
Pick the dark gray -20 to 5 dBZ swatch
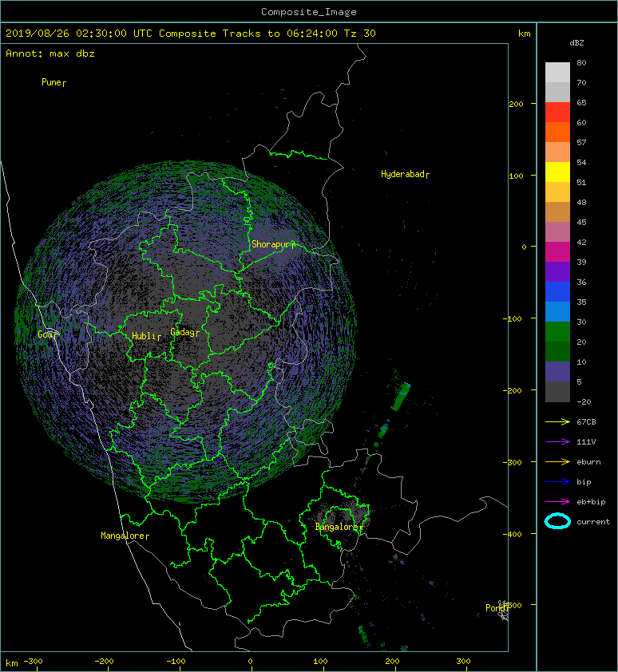click(x=557, y=392)
